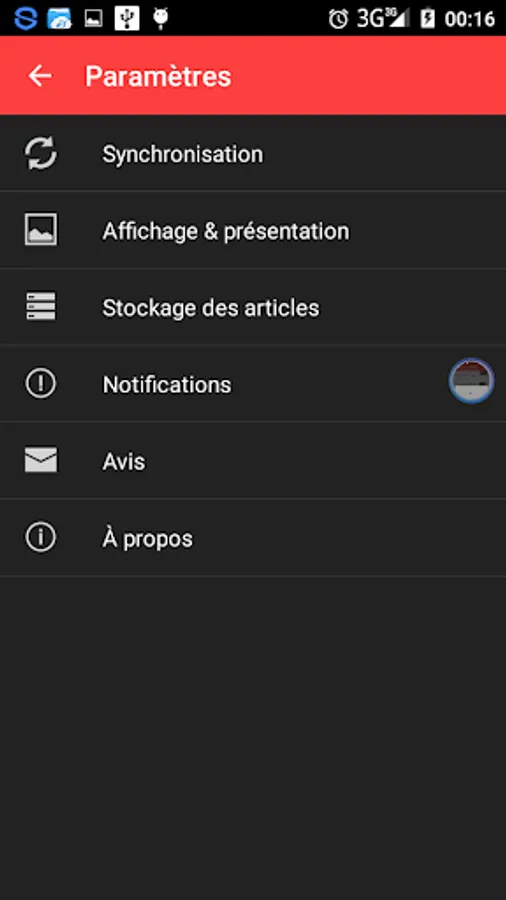The height and width of the screenshot is (900, 506).
Task: Tap the back arrow in Paramètres header
Action: click(40, 76)
